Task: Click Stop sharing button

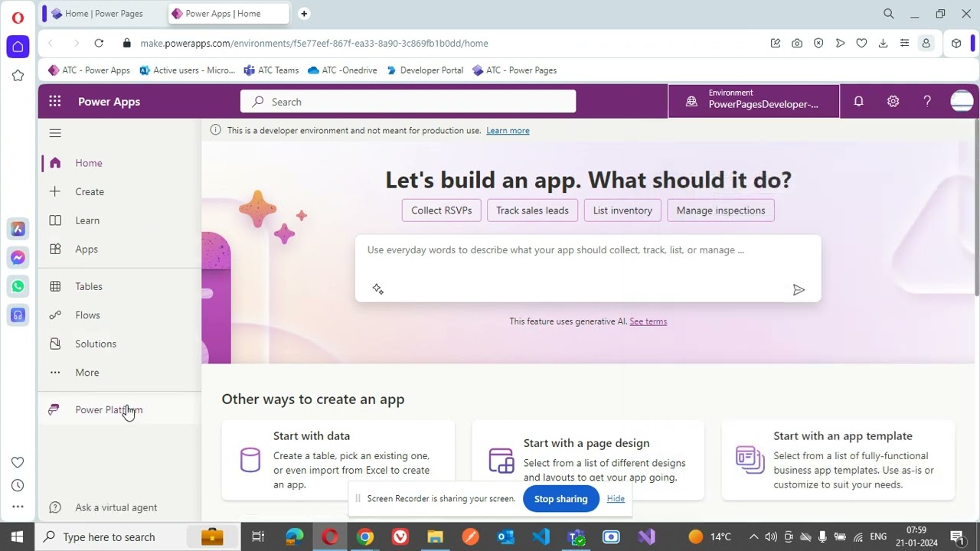Action: tap(560, 499)
